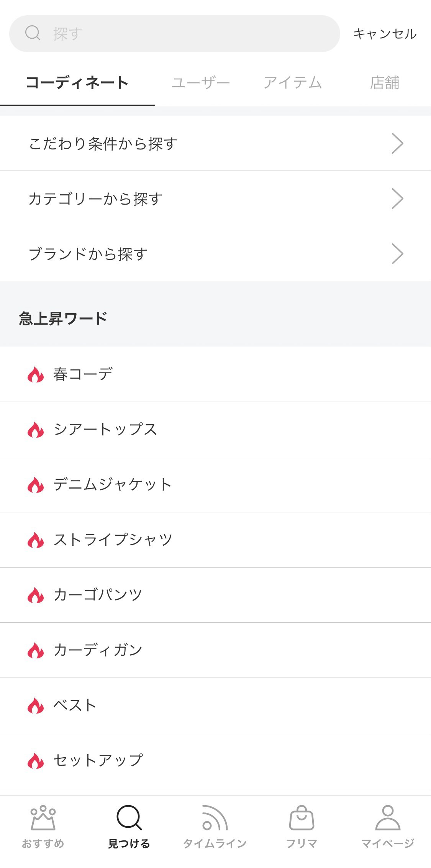The height and width of the screenshot is (868, 431).
Task: Open the マイページ profile icon
Action: click(388, 818)
